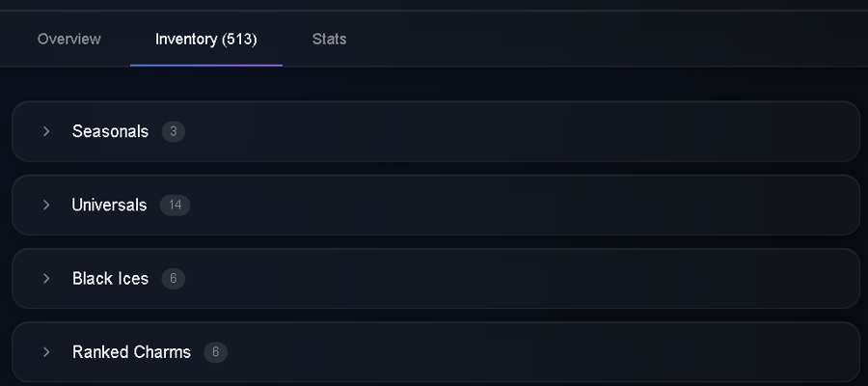This screenshot has height=386, width=868.
Task: Select the Inventory (513) tab
Action: pyautogui.click(x=206, y=40)
